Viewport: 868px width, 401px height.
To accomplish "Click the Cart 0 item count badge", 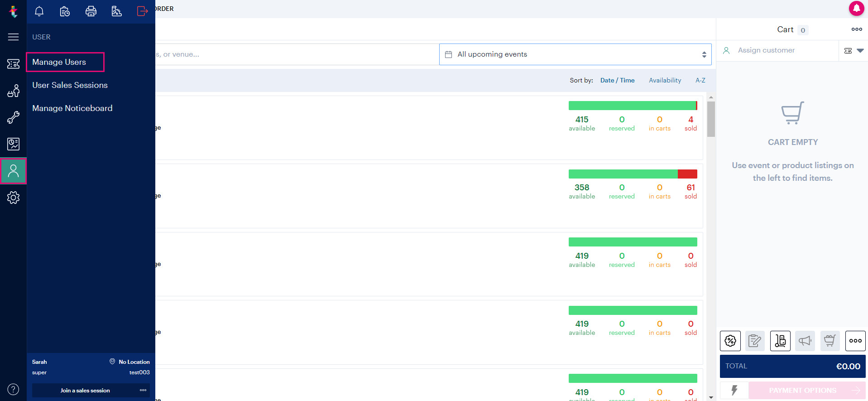I will pyautogui.click(x=803, y=30).
